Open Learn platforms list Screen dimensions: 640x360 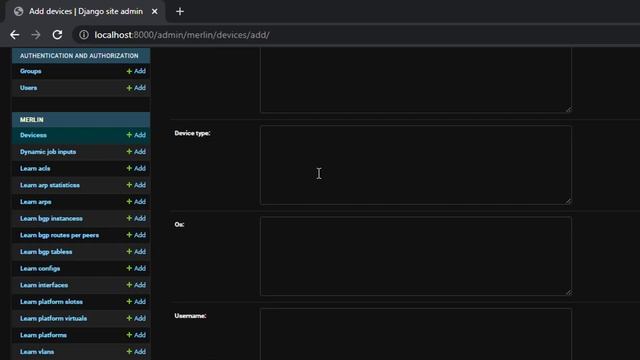pos(43,335)
